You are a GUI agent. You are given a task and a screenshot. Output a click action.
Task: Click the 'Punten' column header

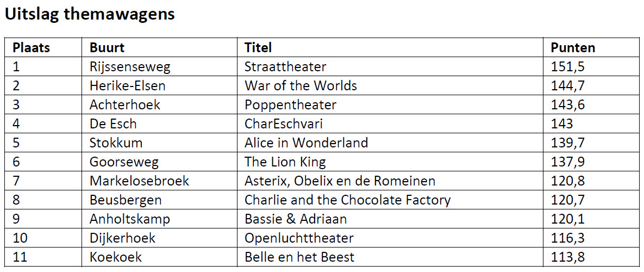(573, 48)
